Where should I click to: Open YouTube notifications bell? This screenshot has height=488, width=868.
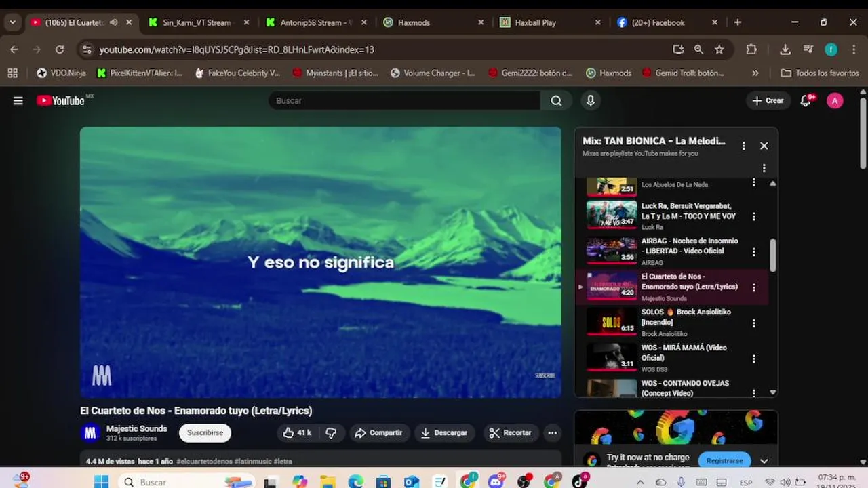pyautogui.click(x=806, y=100)
